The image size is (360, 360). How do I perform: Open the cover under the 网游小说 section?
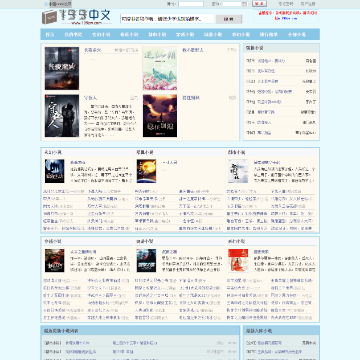[x=146, y=260]
